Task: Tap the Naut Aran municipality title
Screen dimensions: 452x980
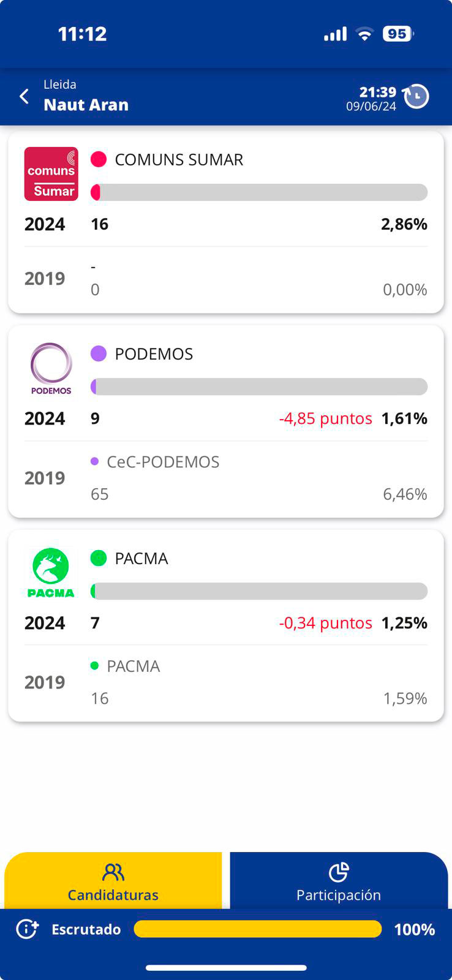Action: click(86, 105)
